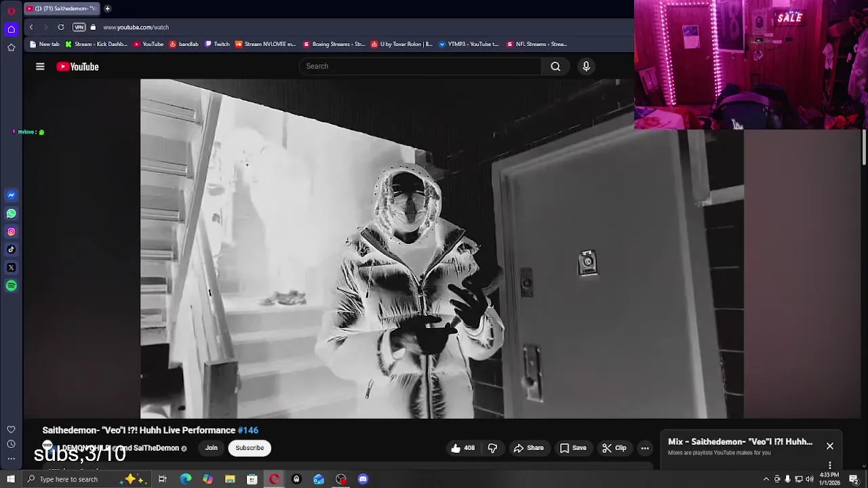Open X (Twitter) in the Opera sidebar

click(x=11, y=268)
